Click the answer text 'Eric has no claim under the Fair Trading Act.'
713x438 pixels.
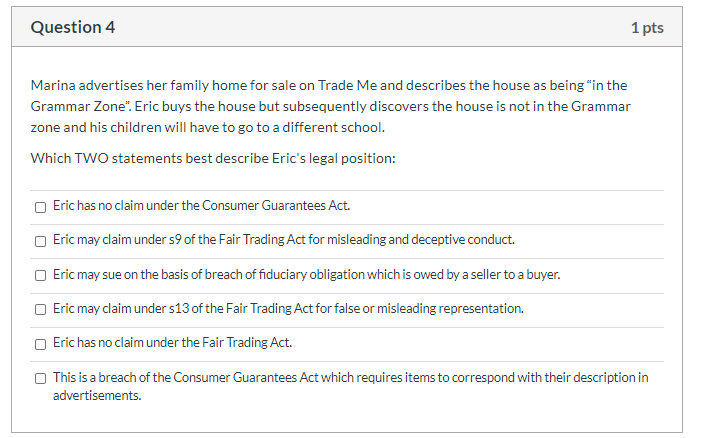[172, 343]
